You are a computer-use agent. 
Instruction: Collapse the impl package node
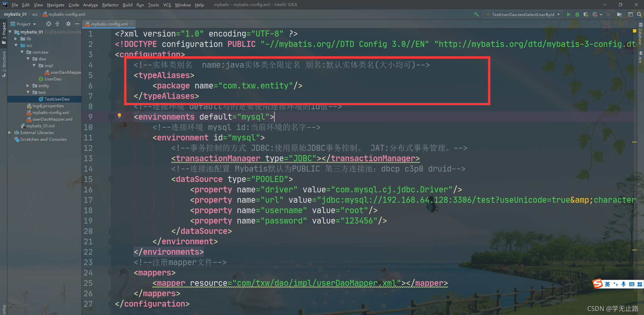point(34,65)
